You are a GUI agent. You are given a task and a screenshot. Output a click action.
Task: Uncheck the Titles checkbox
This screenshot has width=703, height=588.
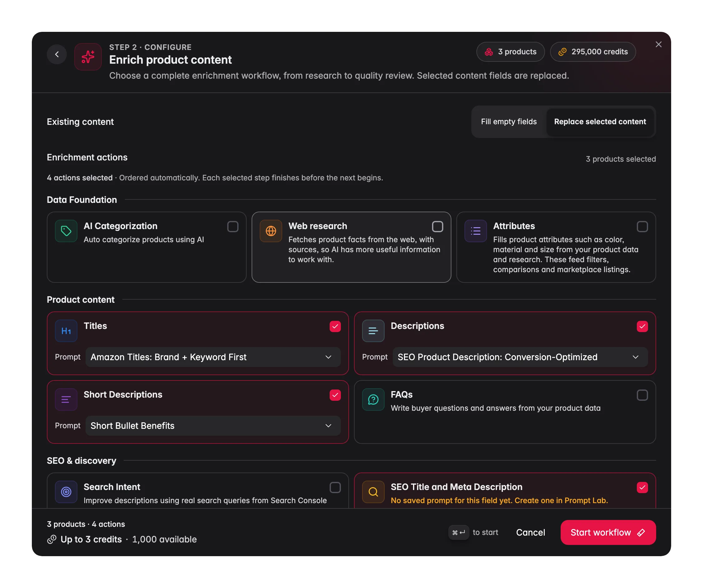point(335,326)
